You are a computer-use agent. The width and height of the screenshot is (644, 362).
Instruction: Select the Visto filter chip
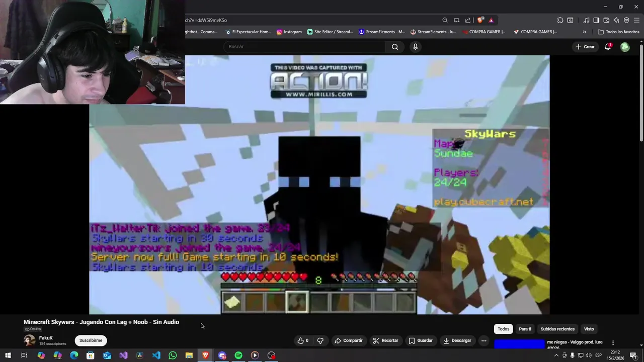coord(589,329)
